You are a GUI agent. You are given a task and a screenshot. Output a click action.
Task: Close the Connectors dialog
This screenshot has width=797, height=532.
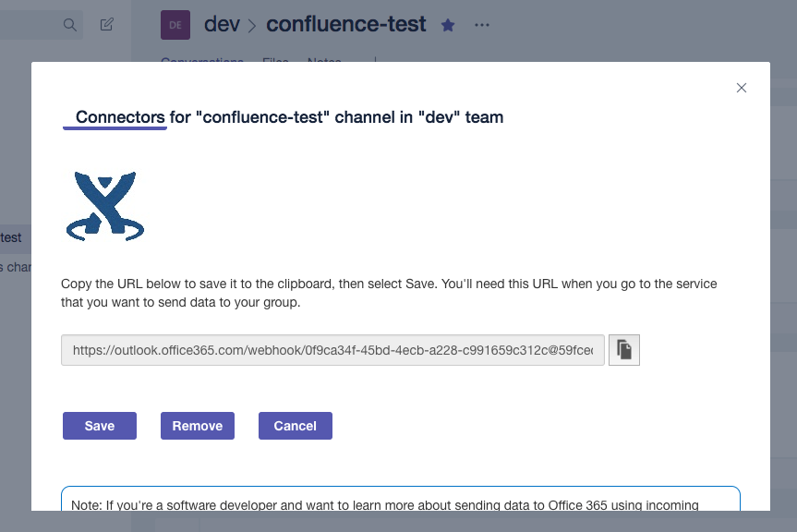tap(741, 88)
